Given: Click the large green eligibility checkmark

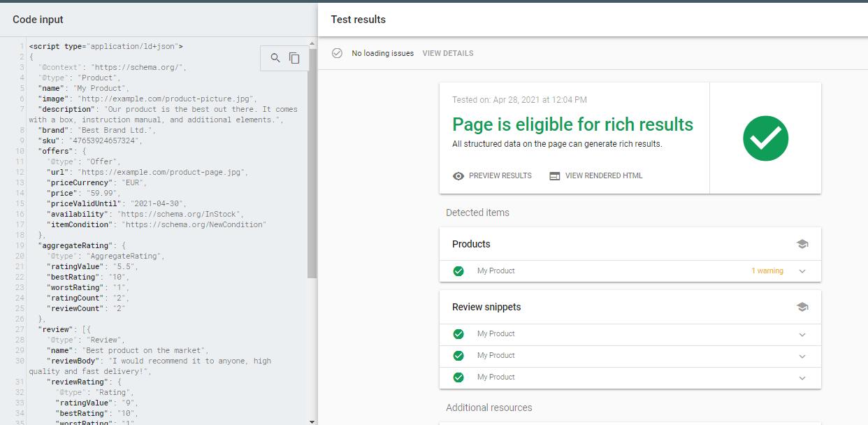Looking at the screenshot, I should click(765, 138).
